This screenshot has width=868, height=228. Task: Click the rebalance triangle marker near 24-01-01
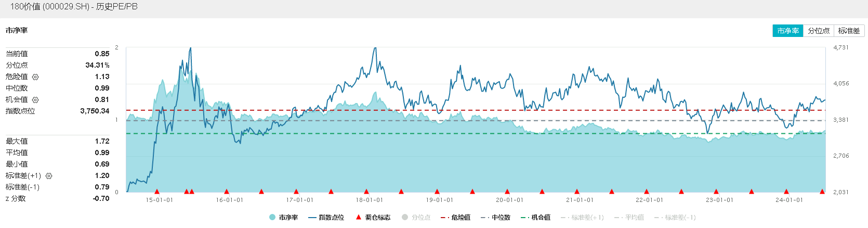[786, 192]
